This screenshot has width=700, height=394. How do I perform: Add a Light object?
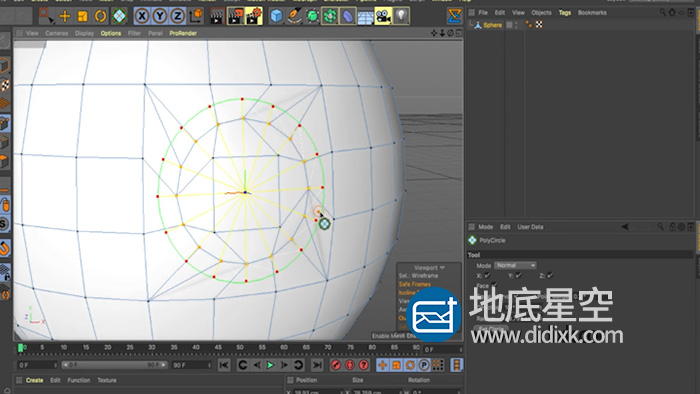coord(401,17)
